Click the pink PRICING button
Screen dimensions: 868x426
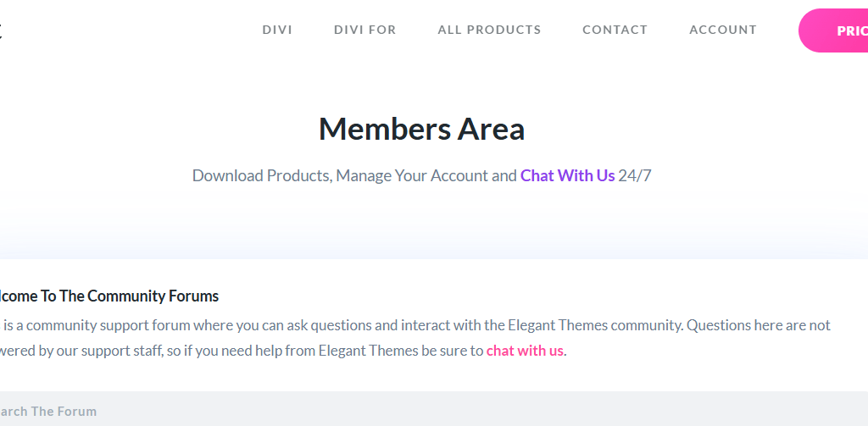click(x=834, y=30)
